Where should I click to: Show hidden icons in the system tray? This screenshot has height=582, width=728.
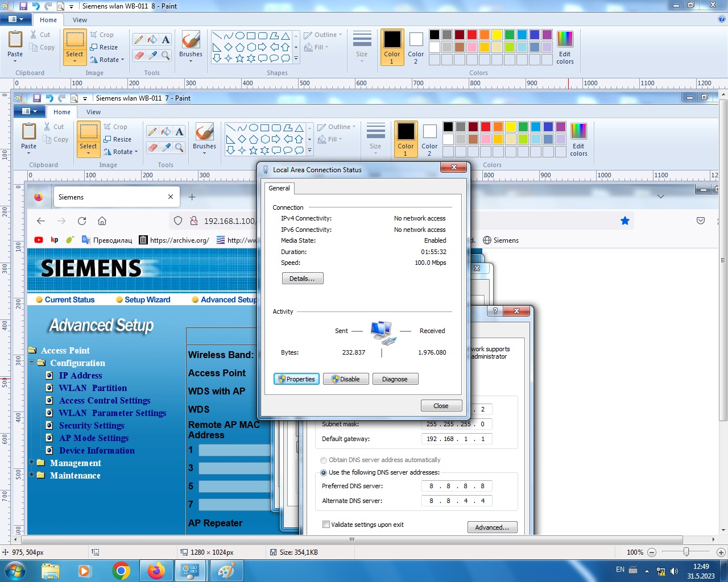tap(646, 571)
